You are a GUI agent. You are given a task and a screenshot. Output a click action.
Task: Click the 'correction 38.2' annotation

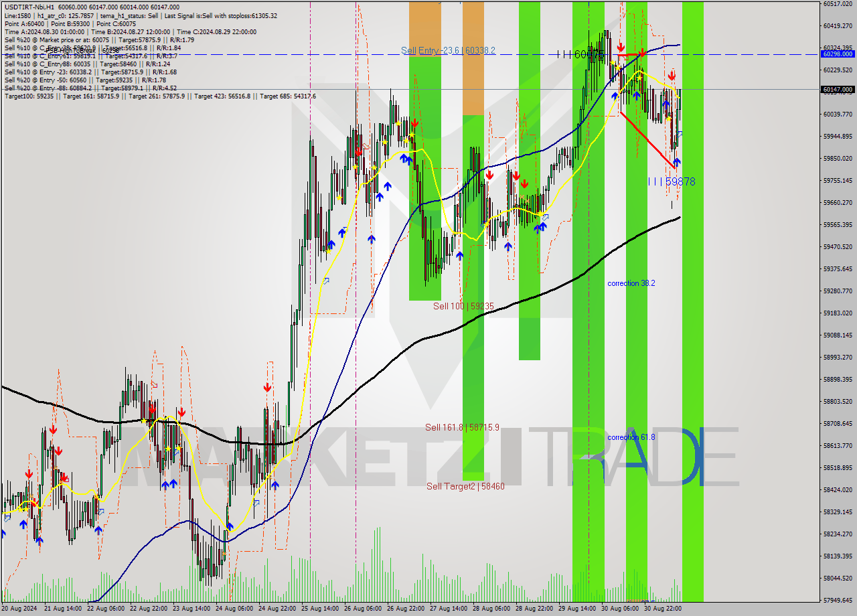(631, 283)
